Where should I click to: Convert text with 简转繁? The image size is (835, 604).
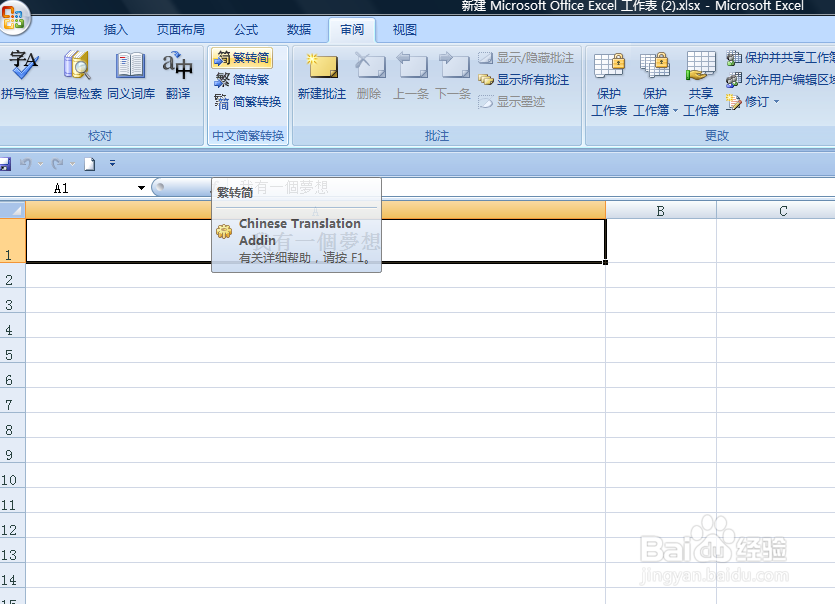242,80
